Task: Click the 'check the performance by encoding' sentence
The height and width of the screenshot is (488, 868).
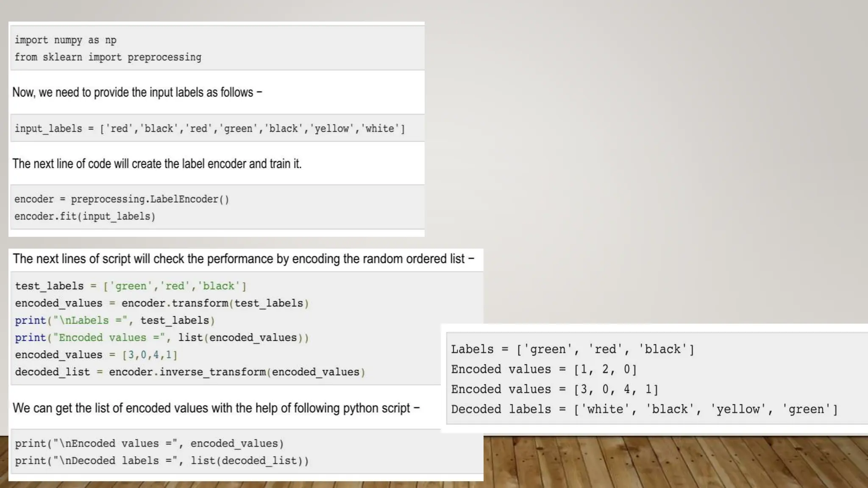Action: pos(243,259)
